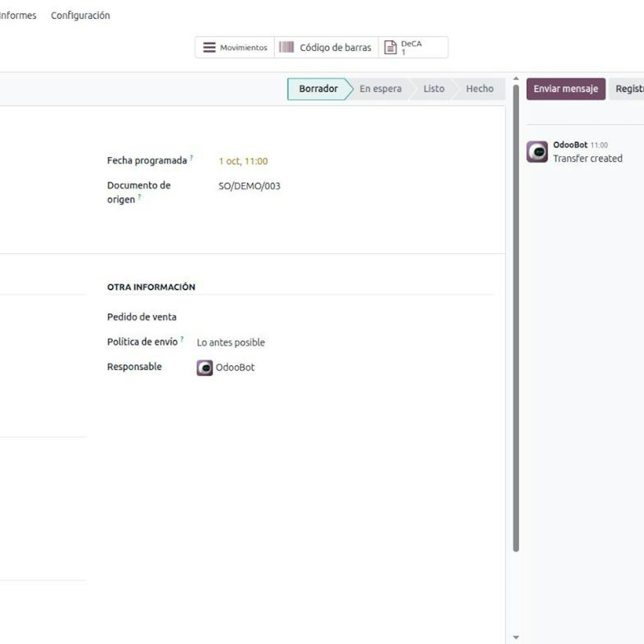Click the barcode icon

(x=286, y=47)
